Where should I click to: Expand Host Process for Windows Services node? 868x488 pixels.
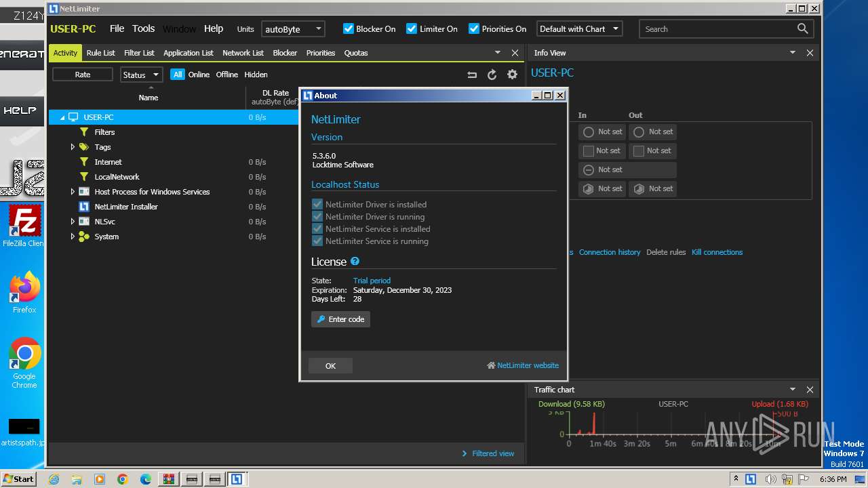point(73,192)
